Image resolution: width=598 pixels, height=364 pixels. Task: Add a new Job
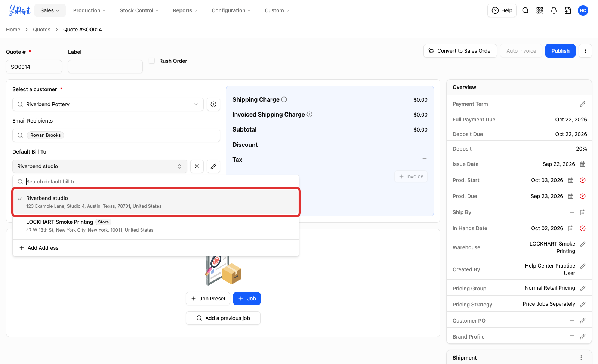(247, 299)
